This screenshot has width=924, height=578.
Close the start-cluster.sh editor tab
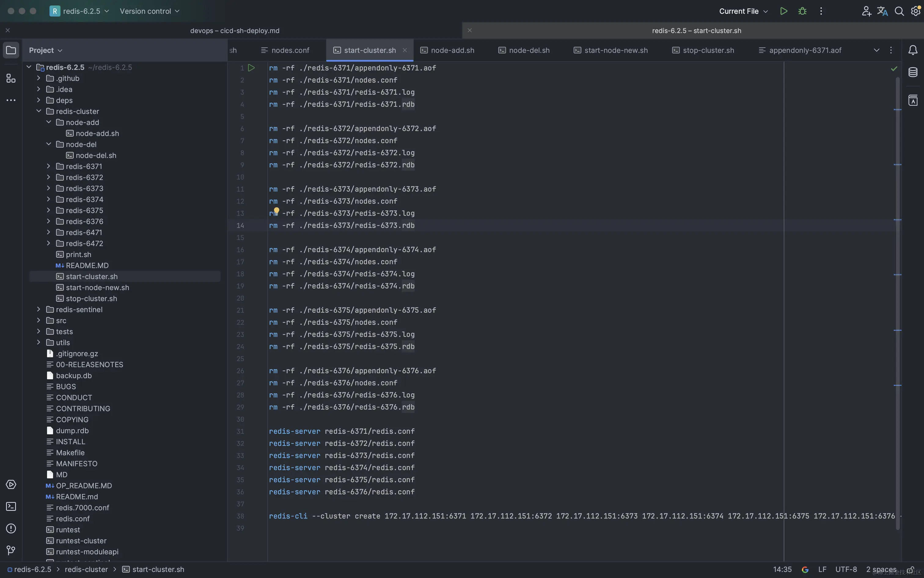(405, 50)
